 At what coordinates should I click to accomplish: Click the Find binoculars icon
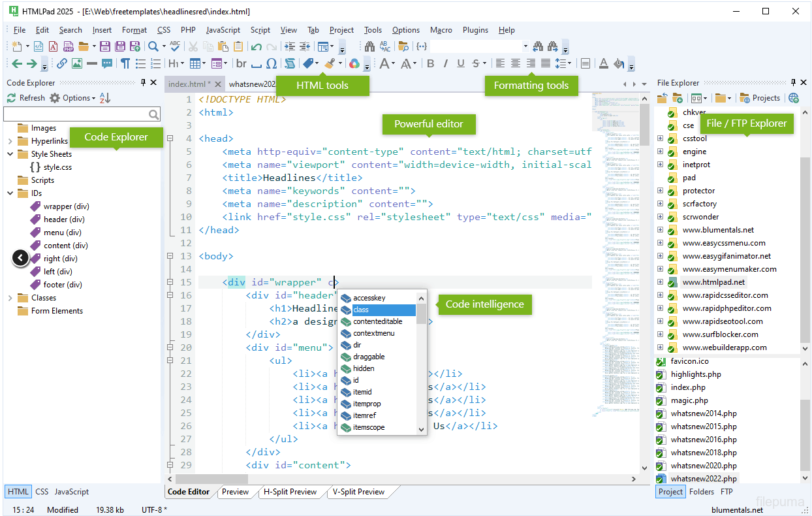[x=369, y=46]
